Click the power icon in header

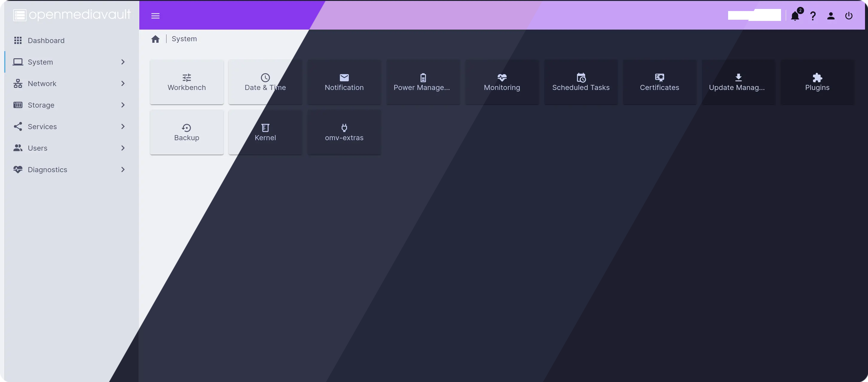click(x=849, y=16)
